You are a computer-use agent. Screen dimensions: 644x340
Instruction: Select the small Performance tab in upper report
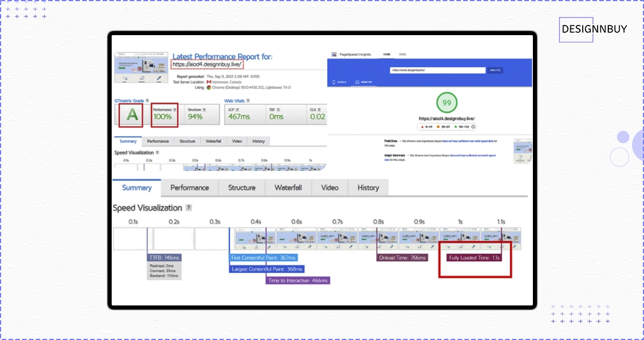[158, 141]
